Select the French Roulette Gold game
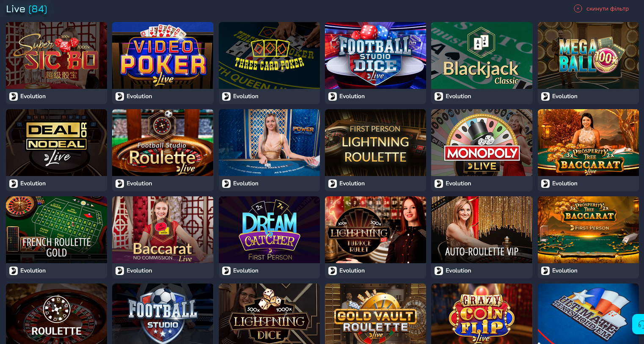Image resolution: width=644 pixels, height=344 pixels. [56, 230]
